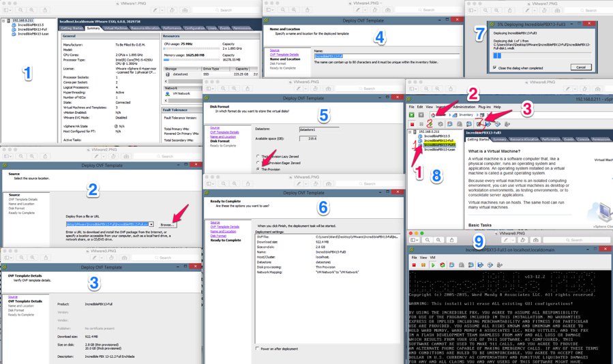This screenshot has width=613, height=364.
Task: Click the Memory usage bar in Resources panel
Action: (x=192, y=60)
